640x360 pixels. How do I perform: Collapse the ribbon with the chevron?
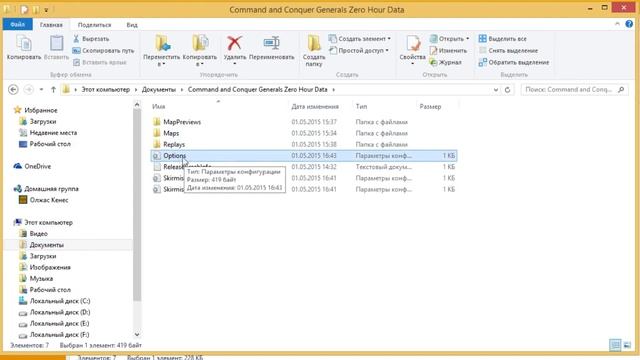pyautogui.click(x=617, y=24)
